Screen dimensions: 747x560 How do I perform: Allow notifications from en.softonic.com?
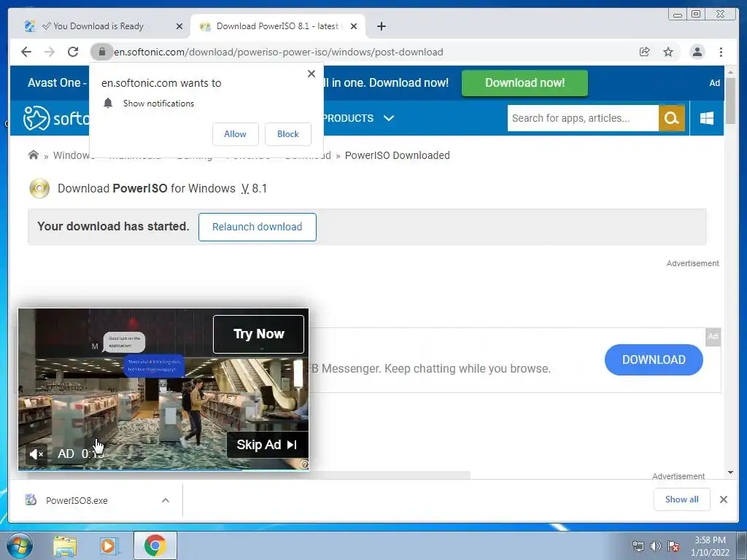(x=236, y=134)
